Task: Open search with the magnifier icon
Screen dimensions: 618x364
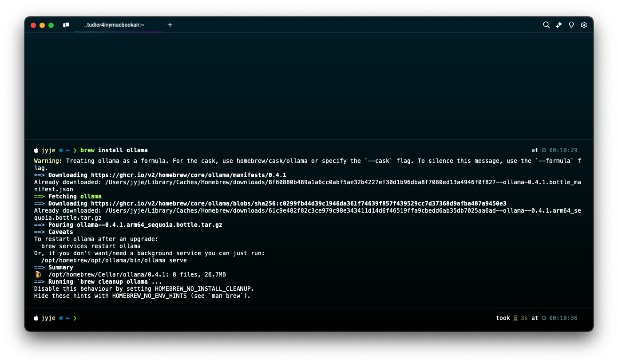Action: tap(547, 25)
